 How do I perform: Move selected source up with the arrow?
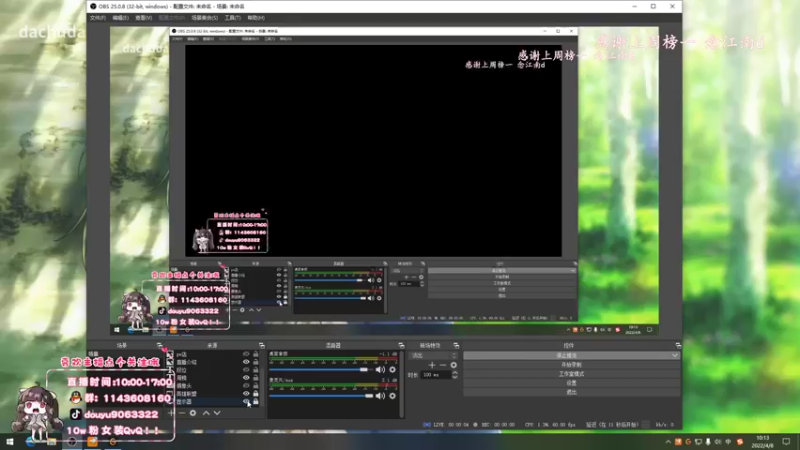[x=206, y=413]
